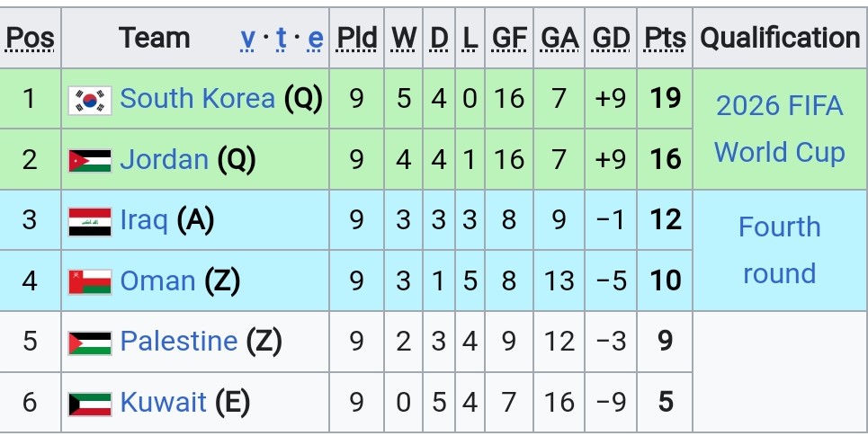Follow the Fourth round qualification link

(x=780, y=250)
